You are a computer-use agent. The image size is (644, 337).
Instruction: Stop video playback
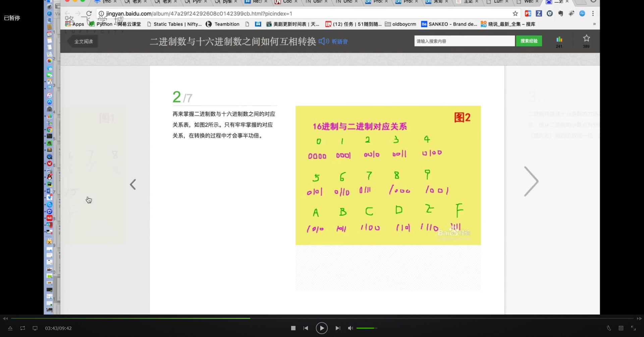pyautogui.click(x=293, y=328)
